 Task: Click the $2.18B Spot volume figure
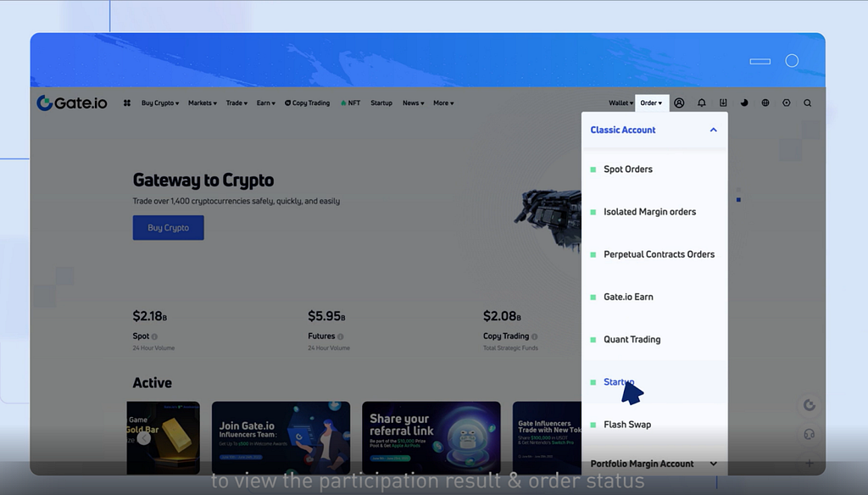[149, 316]
